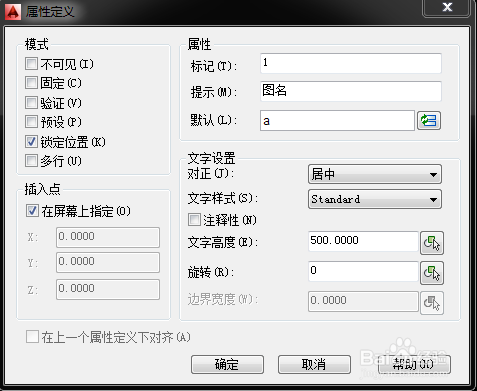Click the AutoCAD logo in the title bar
Image resolution: width=477 pixels, height=391 pixels.
tap(13, 12)
